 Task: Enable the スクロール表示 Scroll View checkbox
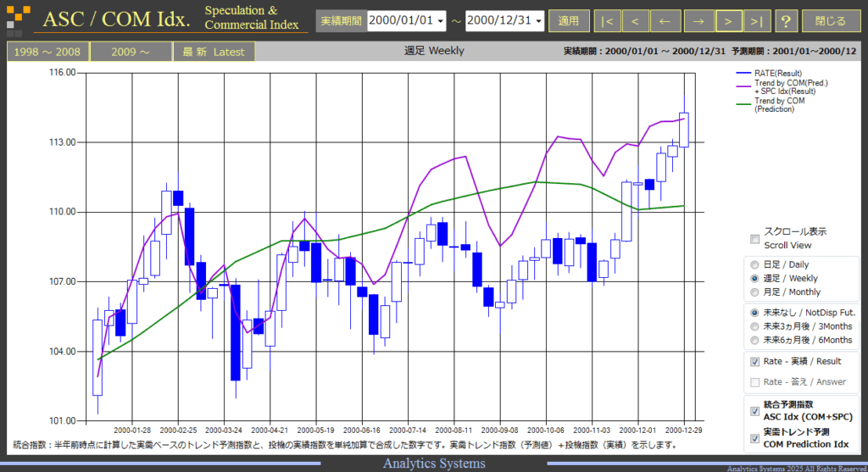(x=754, y=239)
